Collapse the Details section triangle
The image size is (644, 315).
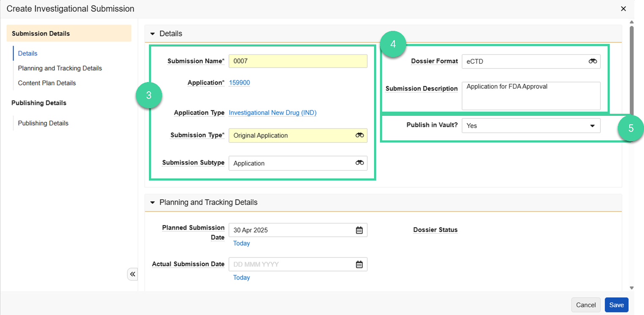coord(153,34)
